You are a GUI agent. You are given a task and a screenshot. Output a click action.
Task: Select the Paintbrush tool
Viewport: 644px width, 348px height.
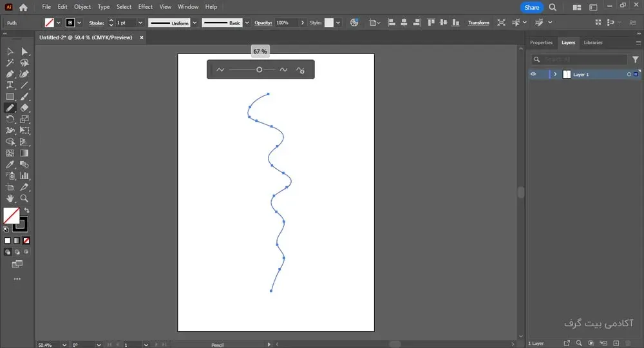[24, 97]
